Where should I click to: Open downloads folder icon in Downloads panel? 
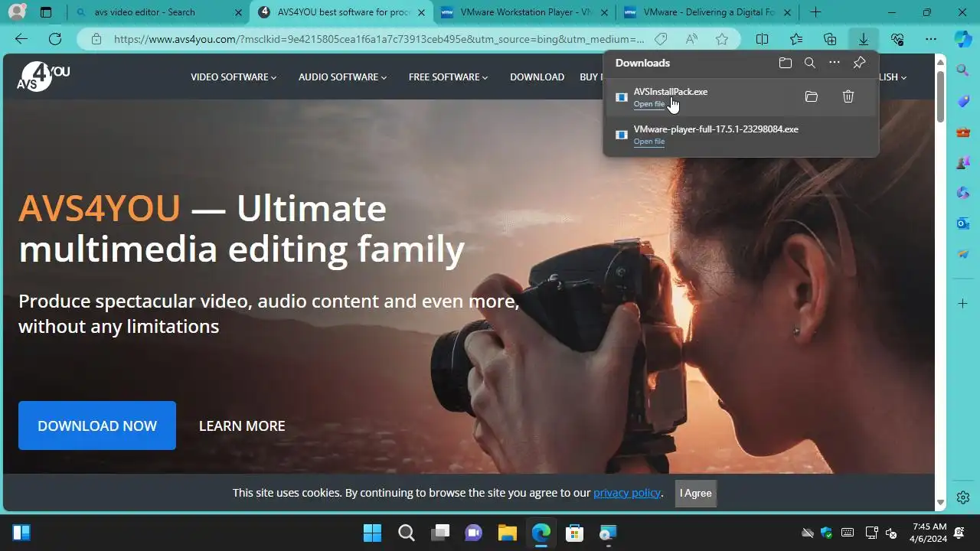click(x=786, y=63)
